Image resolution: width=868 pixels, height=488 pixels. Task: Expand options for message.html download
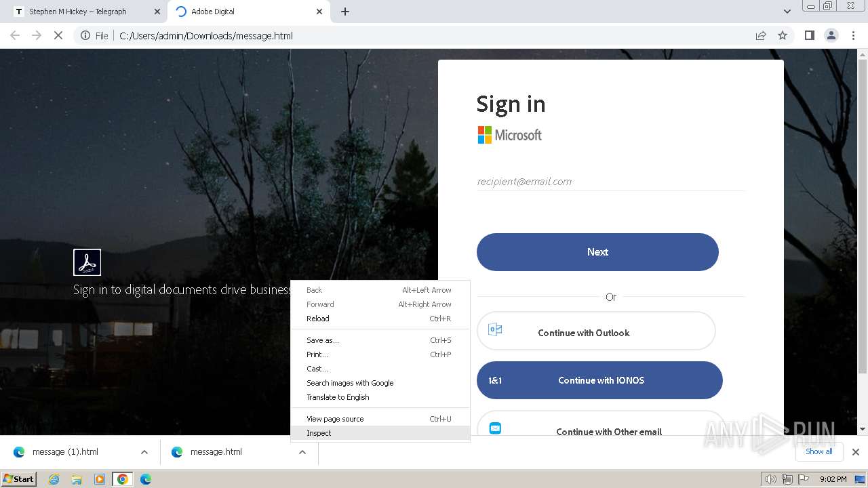[302, 452]
